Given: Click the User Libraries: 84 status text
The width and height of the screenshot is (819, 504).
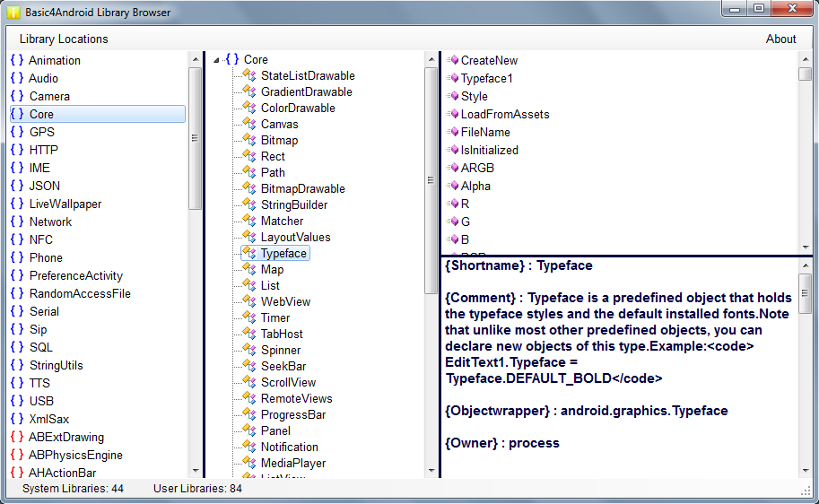Looking at the screenshot, I should (x=197, y=489).
